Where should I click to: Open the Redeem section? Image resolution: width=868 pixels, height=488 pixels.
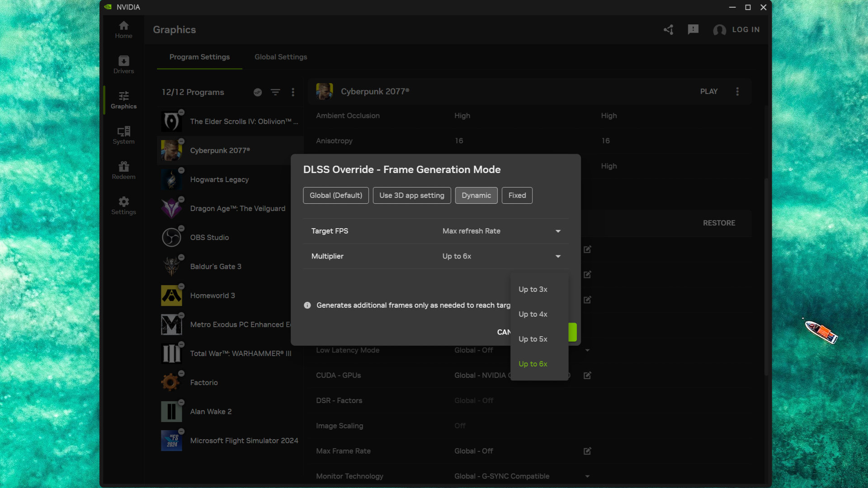pyautogui.click(x=123, y=170)
